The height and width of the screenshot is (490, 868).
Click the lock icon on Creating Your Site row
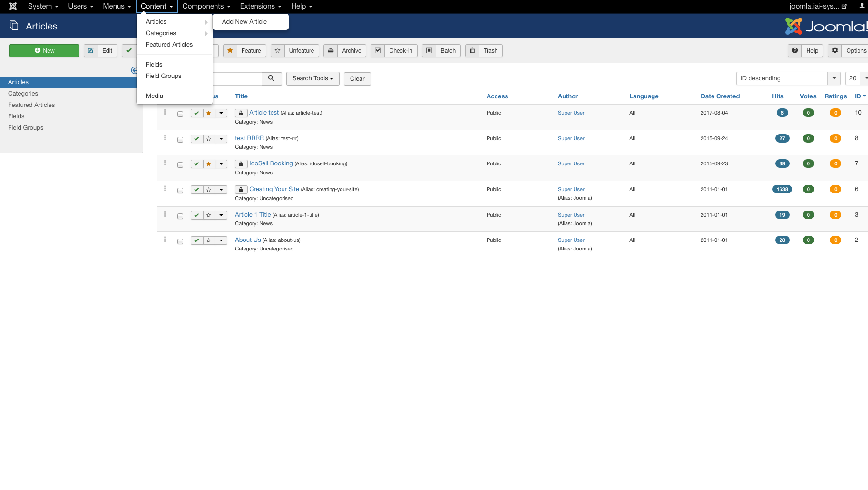(x=241, y=190)
